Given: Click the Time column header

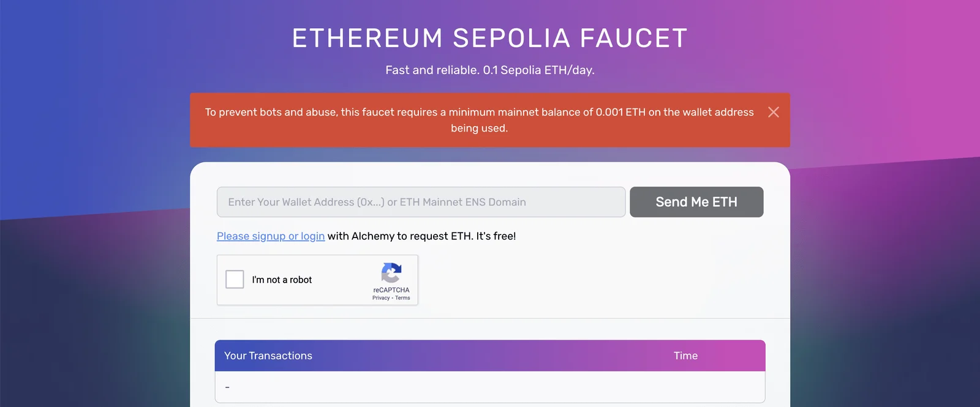Looking at the screenshot, I should tap(685, 356).
